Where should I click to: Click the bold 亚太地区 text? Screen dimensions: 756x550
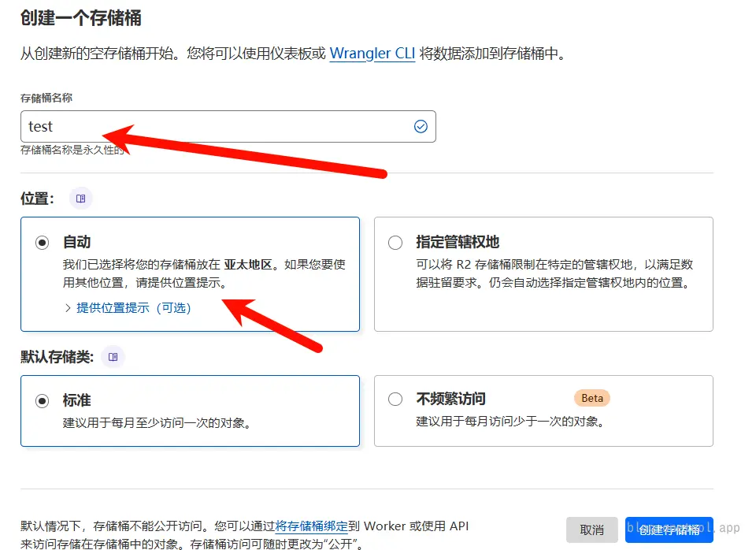[x=248, y=265]
